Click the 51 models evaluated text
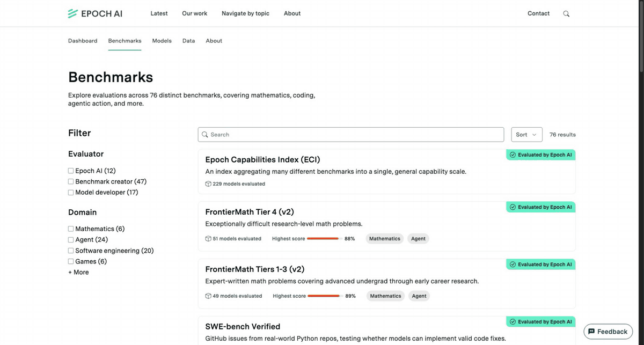 tap(237, 239)
